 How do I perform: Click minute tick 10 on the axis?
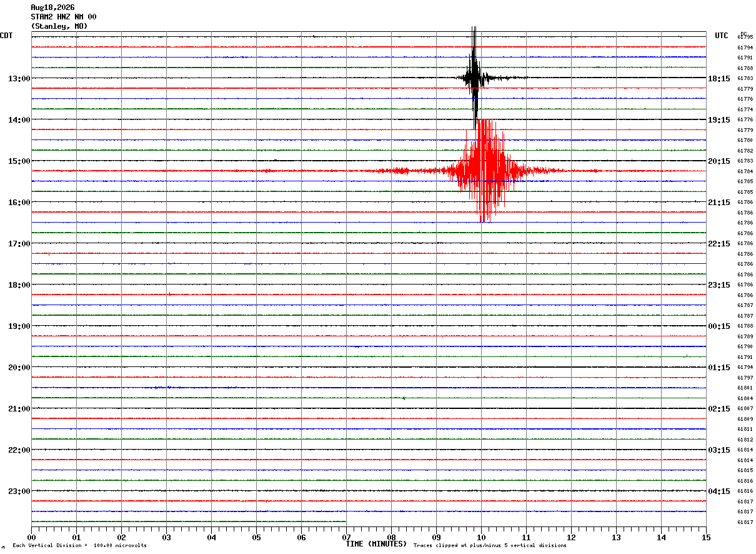(x=481, y=537)
